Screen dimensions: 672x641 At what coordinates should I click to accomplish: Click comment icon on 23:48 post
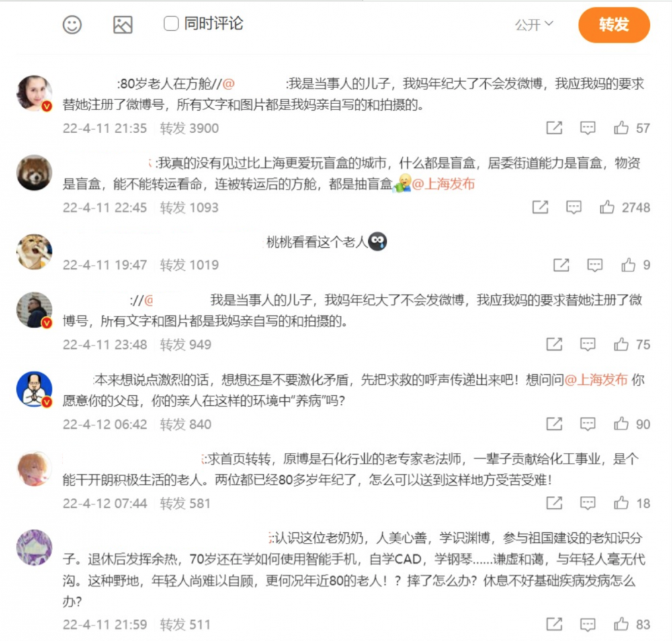(587, 345)
